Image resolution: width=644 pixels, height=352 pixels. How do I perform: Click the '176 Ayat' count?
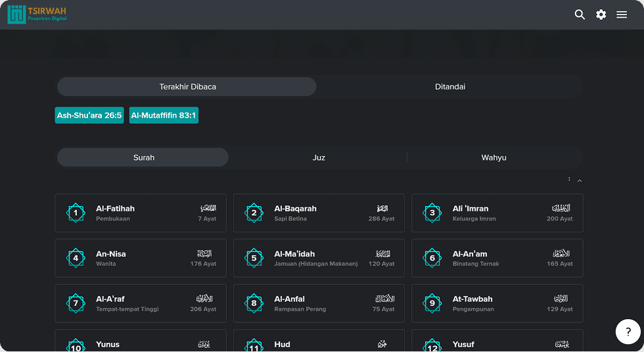203,264
